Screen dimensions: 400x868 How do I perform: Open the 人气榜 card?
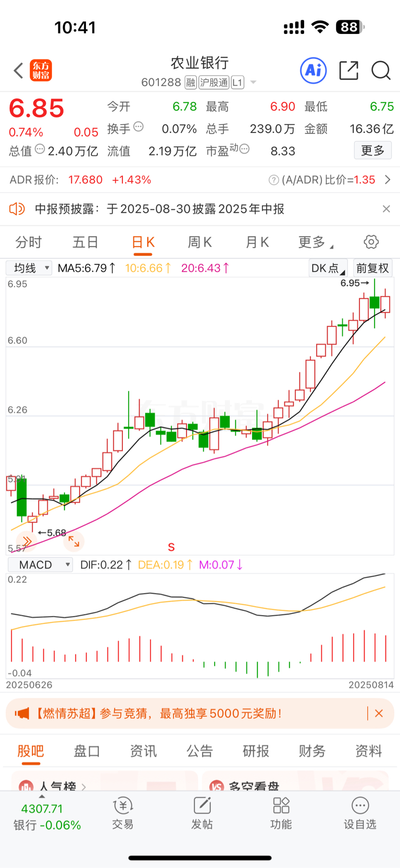pos(105,781)
